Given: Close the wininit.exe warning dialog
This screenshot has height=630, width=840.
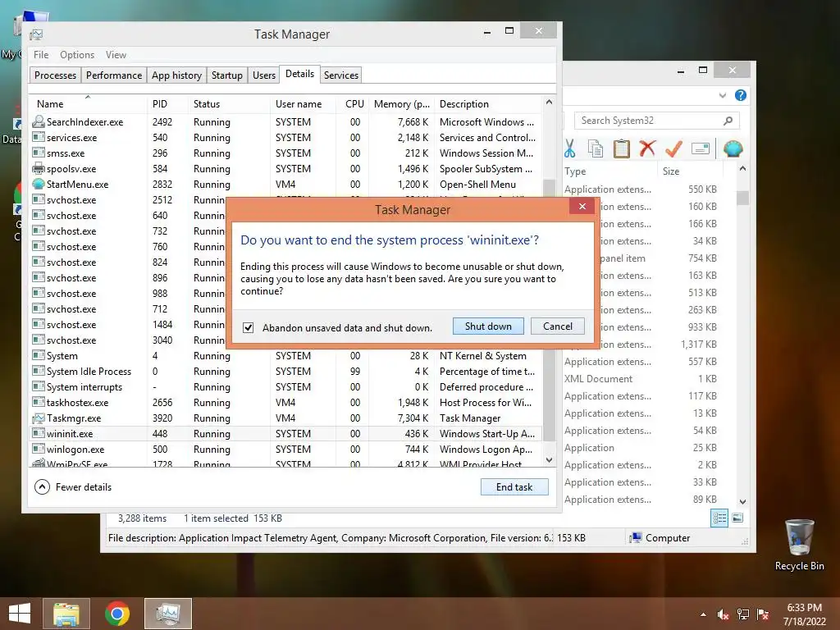Looking at the screenshot, I should click(x=582, y=206).
